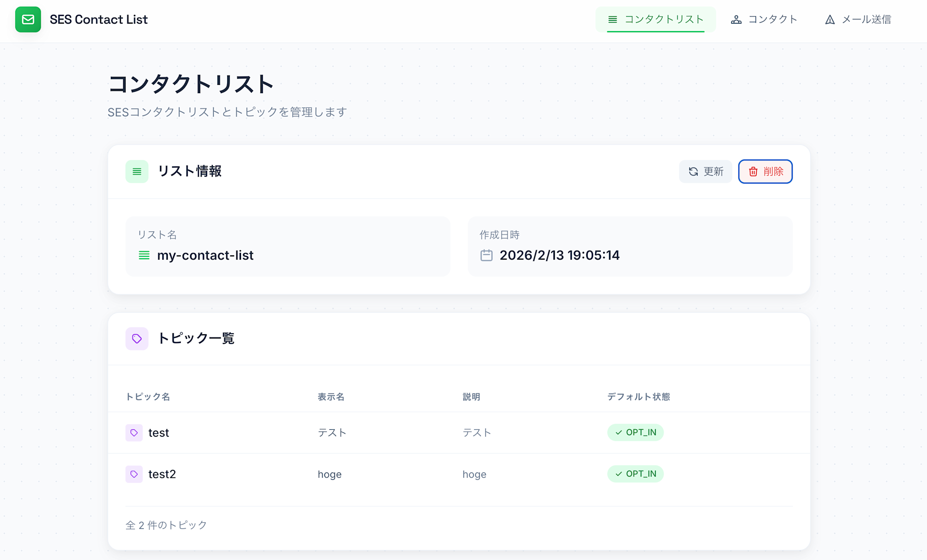This screenshot has width=927, height=560.
Task: Click the トピック名 column header
Action: 147,397
